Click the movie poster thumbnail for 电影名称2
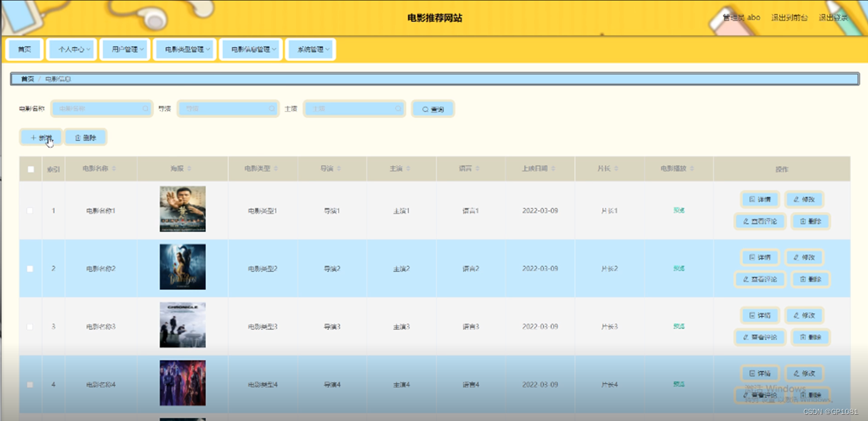The height and width of the screenshot is (421, 868). point(182,268)
